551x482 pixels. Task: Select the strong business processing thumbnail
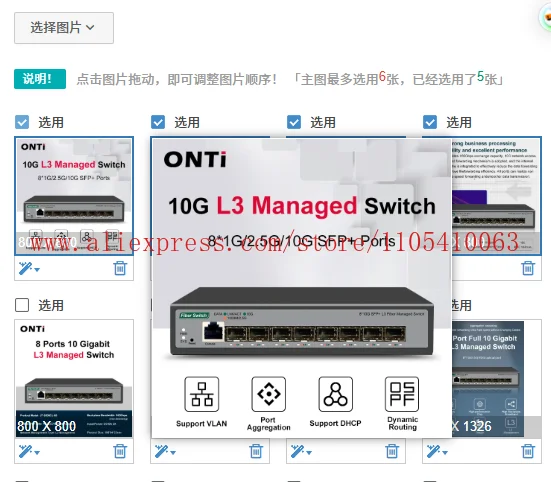(x=496, y=196)
